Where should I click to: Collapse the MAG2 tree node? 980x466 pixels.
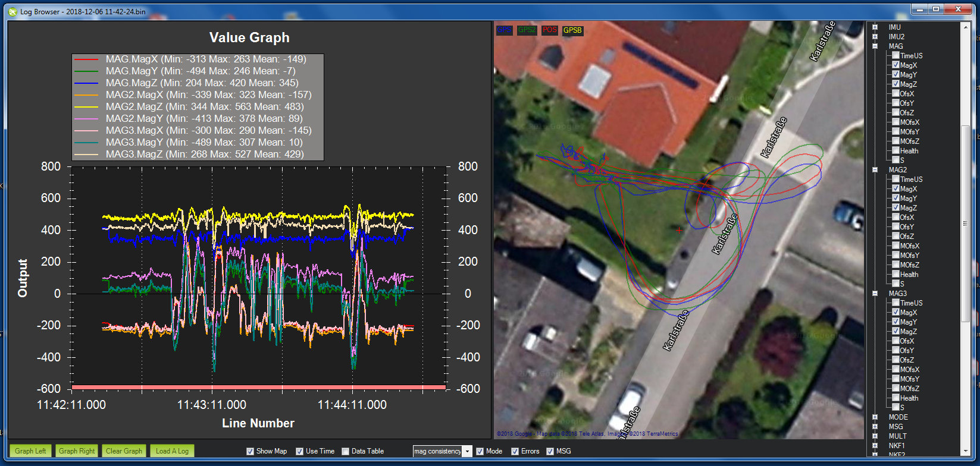(x=875, y=170)
